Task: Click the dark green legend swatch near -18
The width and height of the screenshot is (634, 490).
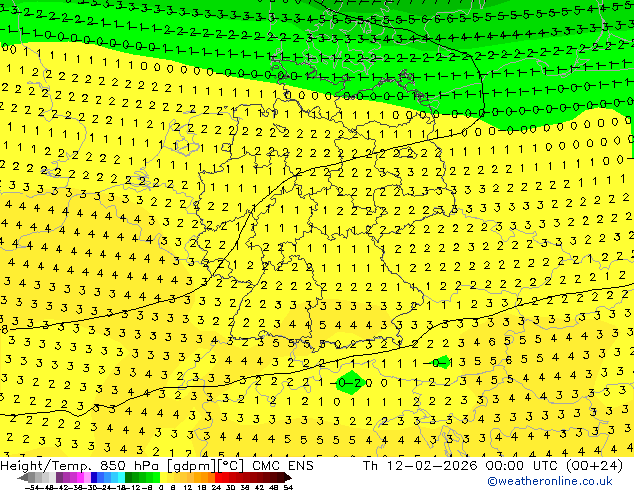Action: [x=129, y=477]
